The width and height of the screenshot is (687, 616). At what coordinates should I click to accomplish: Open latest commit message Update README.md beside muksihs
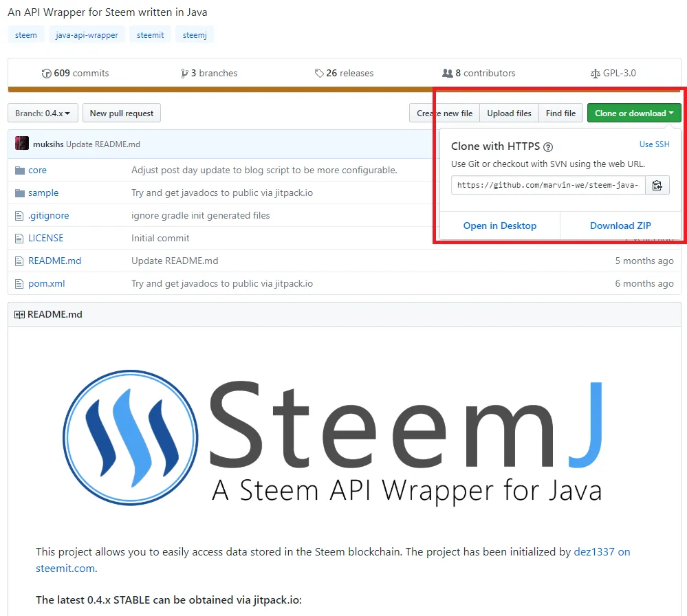[103, 144]
